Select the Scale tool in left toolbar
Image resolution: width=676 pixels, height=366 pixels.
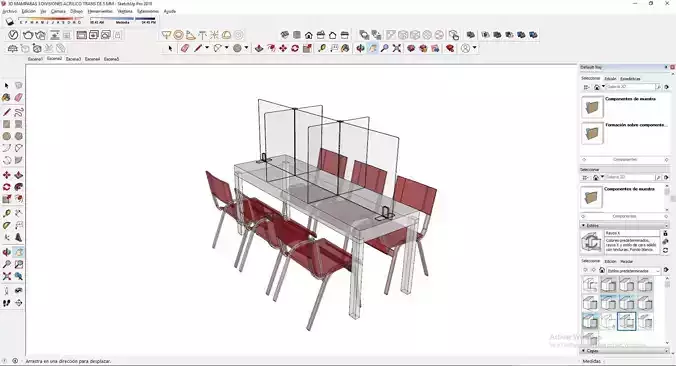6,199
